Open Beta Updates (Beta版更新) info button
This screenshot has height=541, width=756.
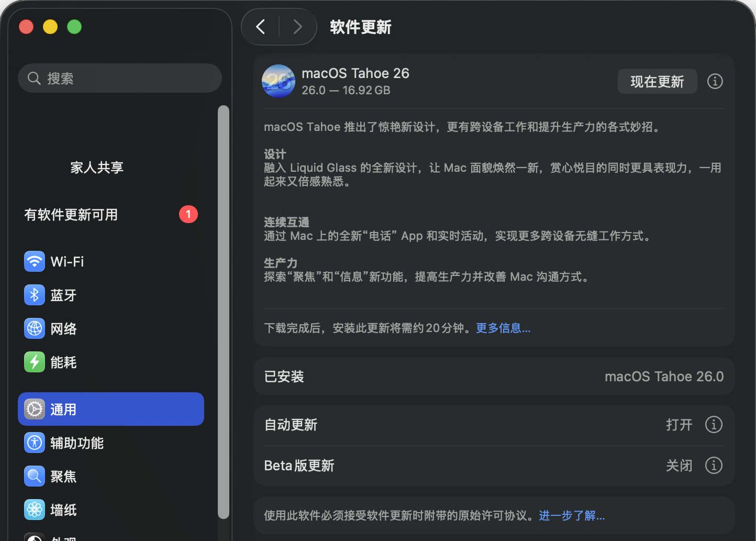(x=714, y=466)
